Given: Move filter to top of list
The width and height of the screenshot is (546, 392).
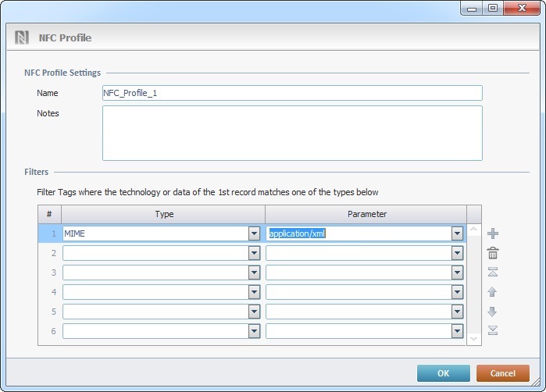Looking at the screenshot, I should coord(492,273).
